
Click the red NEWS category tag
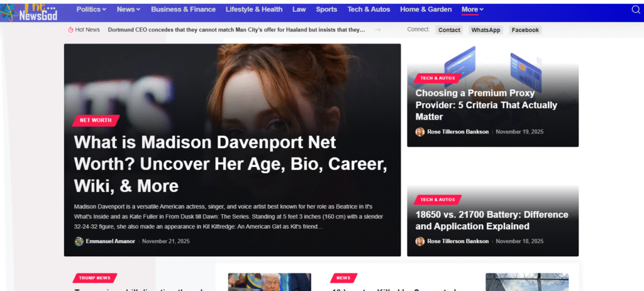point(343,278)
